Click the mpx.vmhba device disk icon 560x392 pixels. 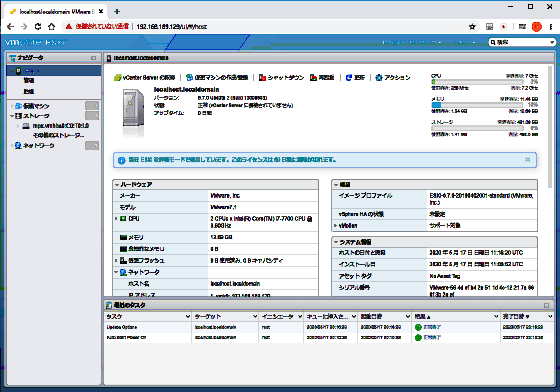tap(26, 126)
